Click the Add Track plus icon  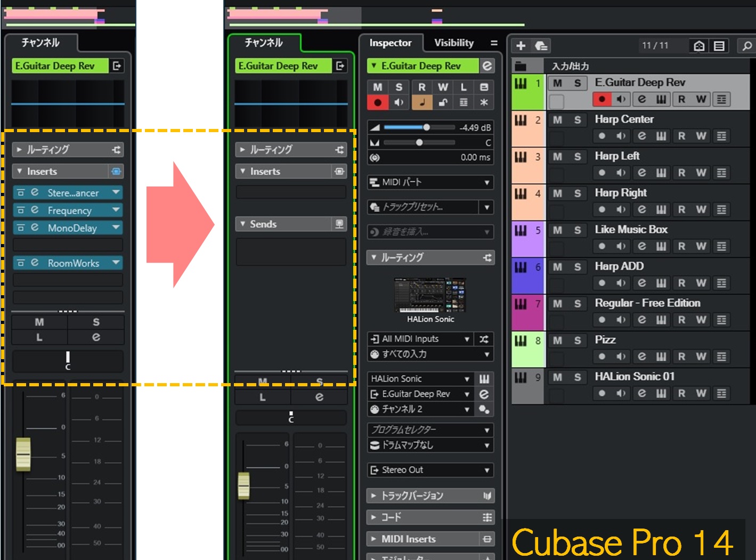(521, 46)
